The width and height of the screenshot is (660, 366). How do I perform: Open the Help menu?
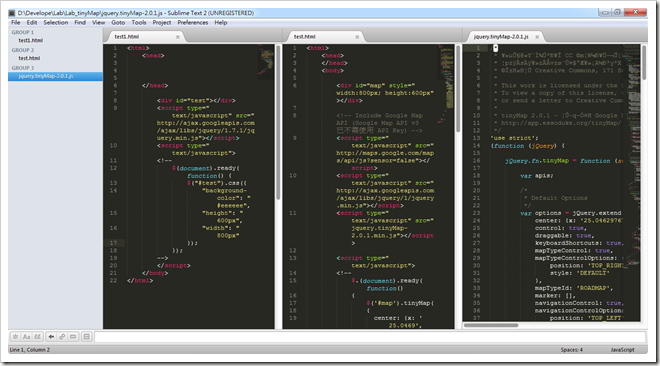(221, 22)
